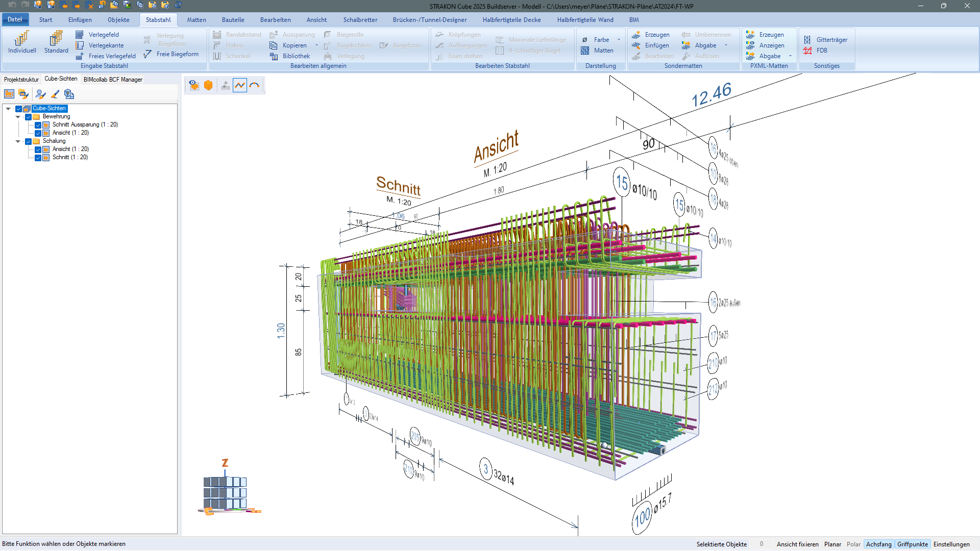980x551 pixels.
Task: Open the Kopieren dropdown arrow
Action: pos(316,45)
